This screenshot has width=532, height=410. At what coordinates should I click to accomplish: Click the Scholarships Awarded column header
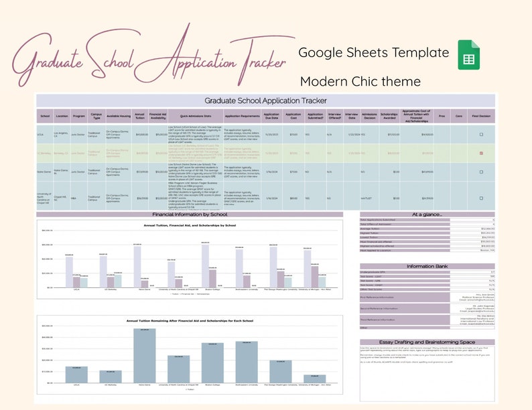389,116
